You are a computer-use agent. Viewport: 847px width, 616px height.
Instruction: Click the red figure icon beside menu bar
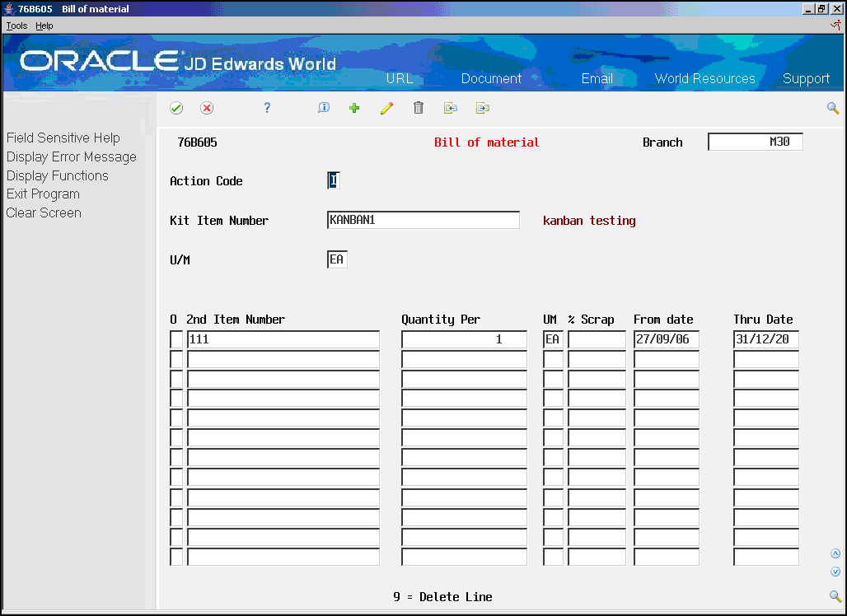pyautogui.click(x=835, y=26)
